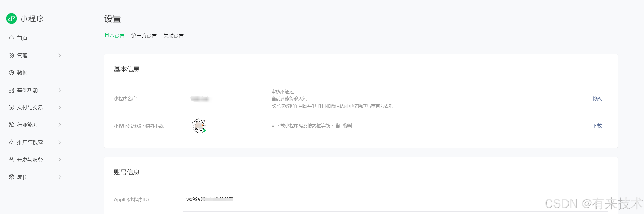Open 首页 in the sidebar
644x214 pixels.
pyautogui.click(x=22, y=38)
